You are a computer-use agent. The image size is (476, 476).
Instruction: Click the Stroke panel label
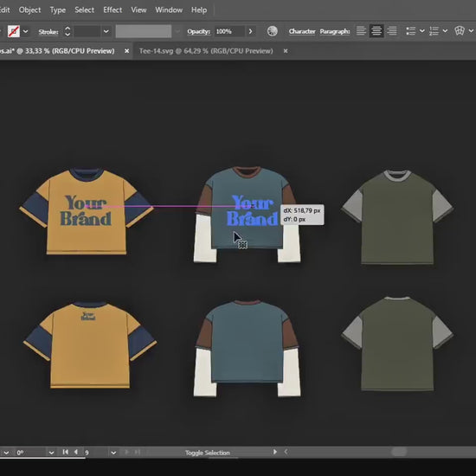48,31
